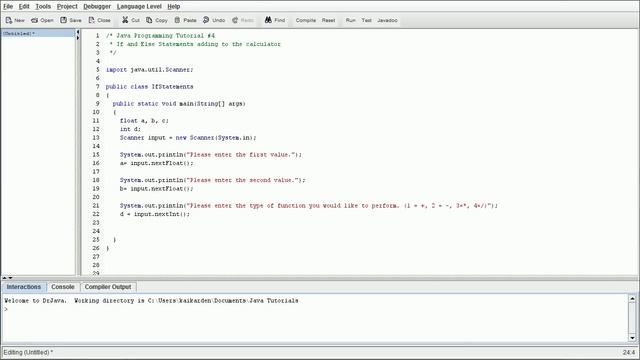This screenshot has width=640, height=360.
Task: Open Find with the binoculars icon
Action: click(x=275, y=20)
